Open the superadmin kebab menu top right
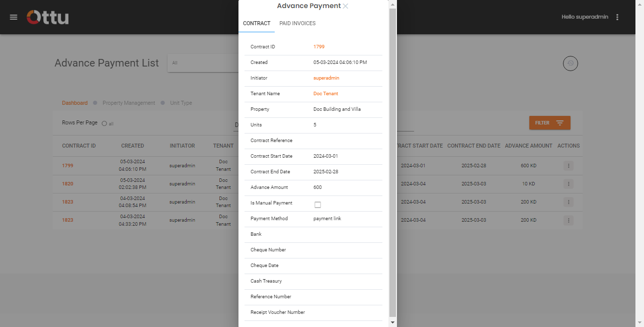 (x=617, y=17)
